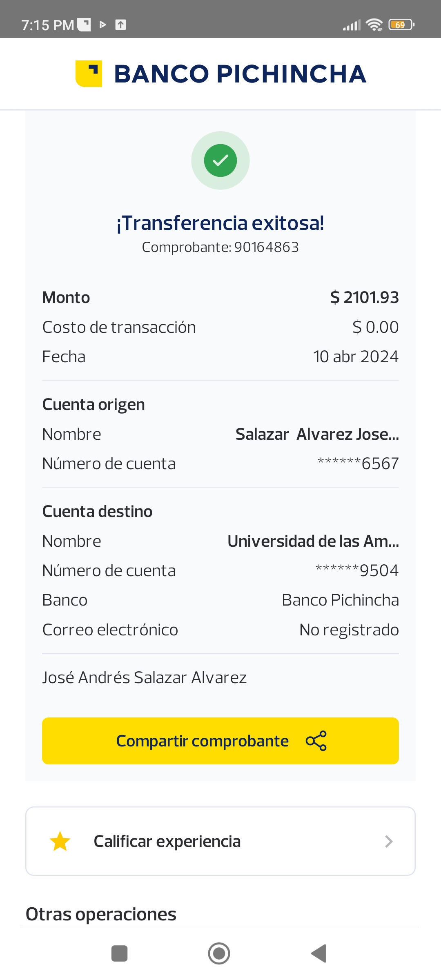Screen dimensions: 441x980
Task: Tap the share icon on the yellow button
Action: (316, 741)
